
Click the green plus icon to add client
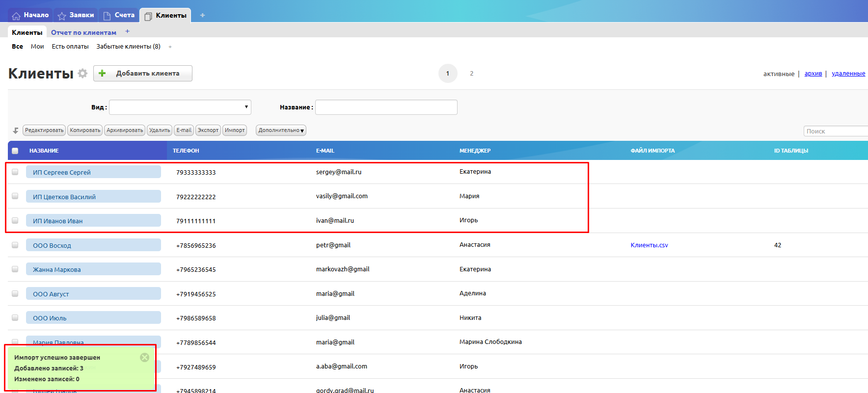(102, 74)
